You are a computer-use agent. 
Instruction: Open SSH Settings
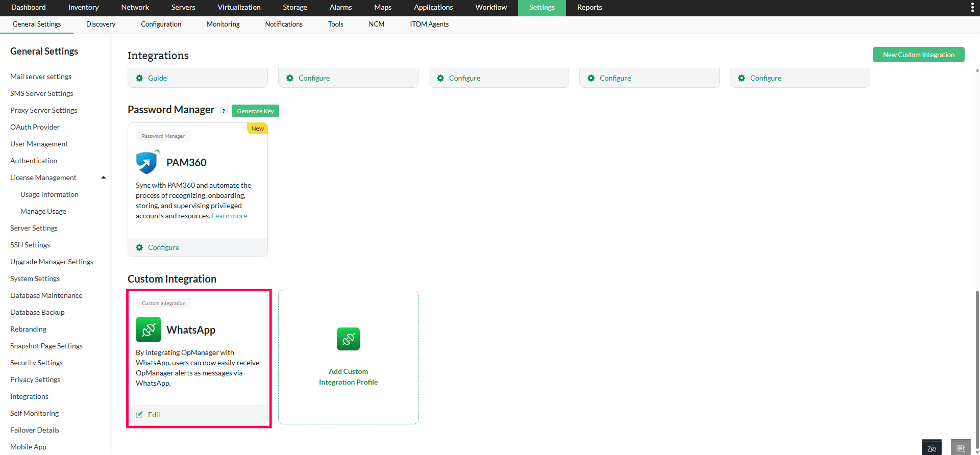(30, 245)
